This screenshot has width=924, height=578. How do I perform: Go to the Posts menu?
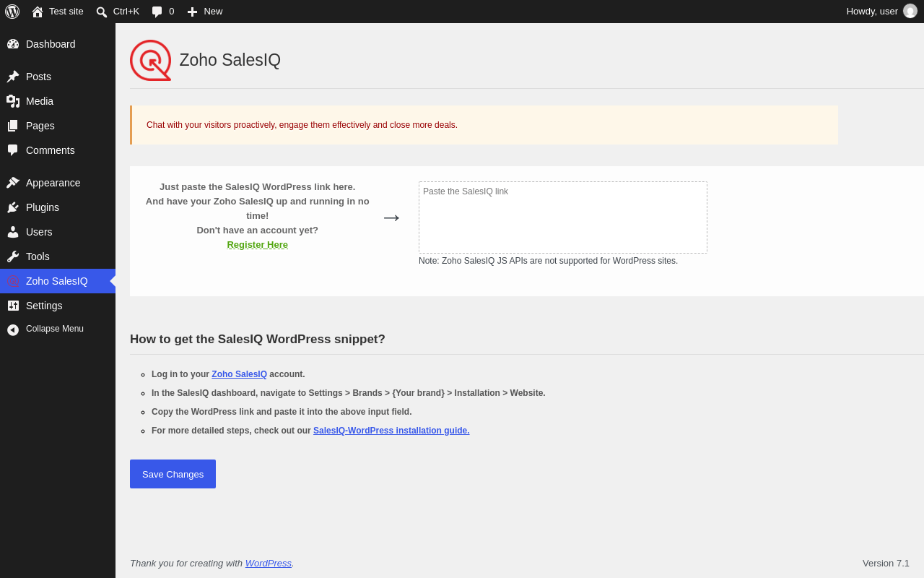tap(58, 77)
